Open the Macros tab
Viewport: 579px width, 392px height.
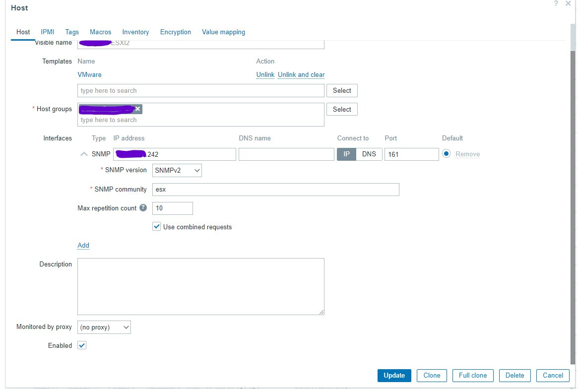100,32
